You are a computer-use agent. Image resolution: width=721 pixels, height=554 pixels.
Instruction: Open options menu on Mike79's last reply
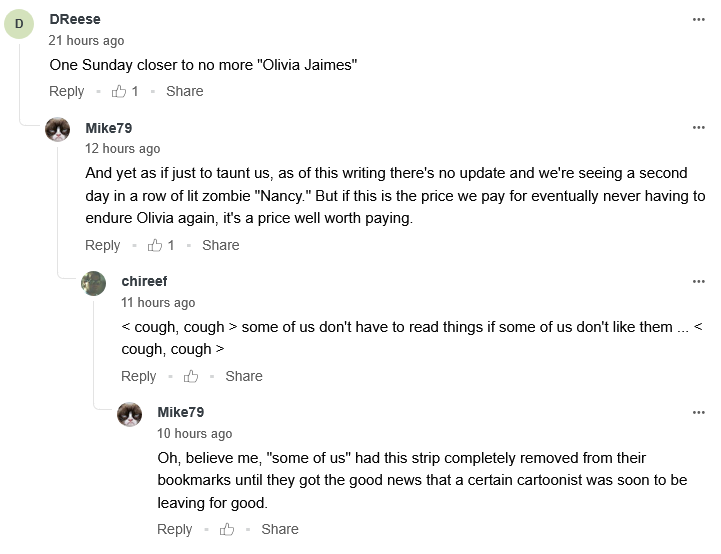(x=698, y=412)
